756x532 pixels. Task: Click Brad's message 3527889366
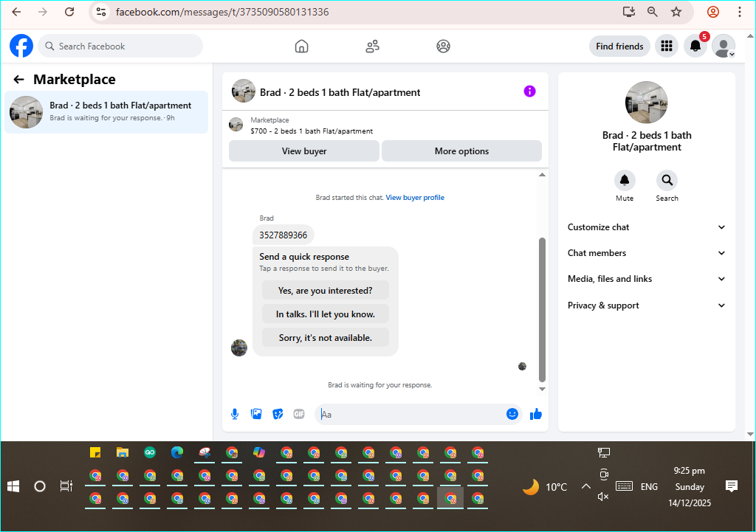tap(283, 235)
